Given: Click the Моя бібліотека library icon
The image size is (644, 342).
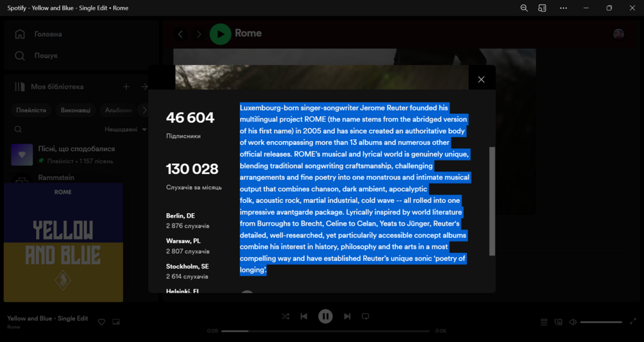Looking at the screenshot, I should 20,87.
